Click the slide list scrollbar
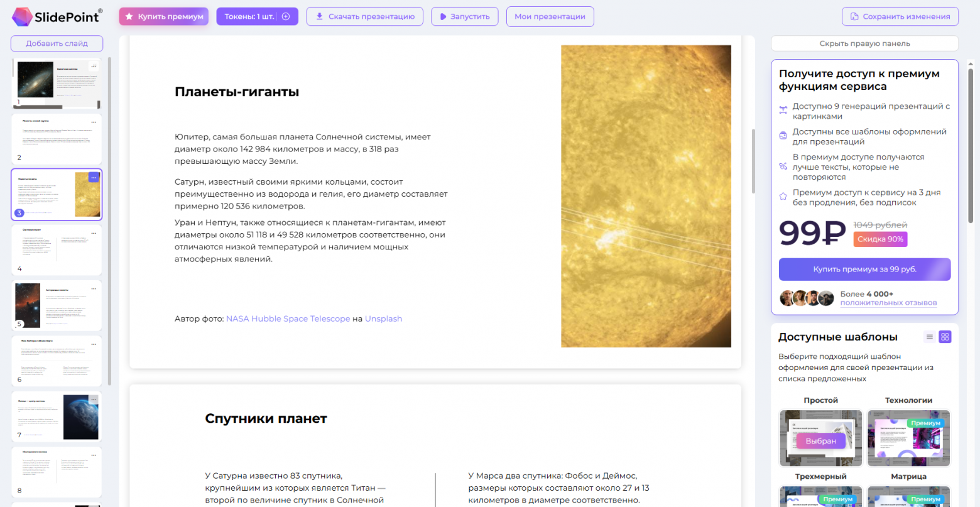Viewport: 980px width, 507px height. [x=110, y=221]
